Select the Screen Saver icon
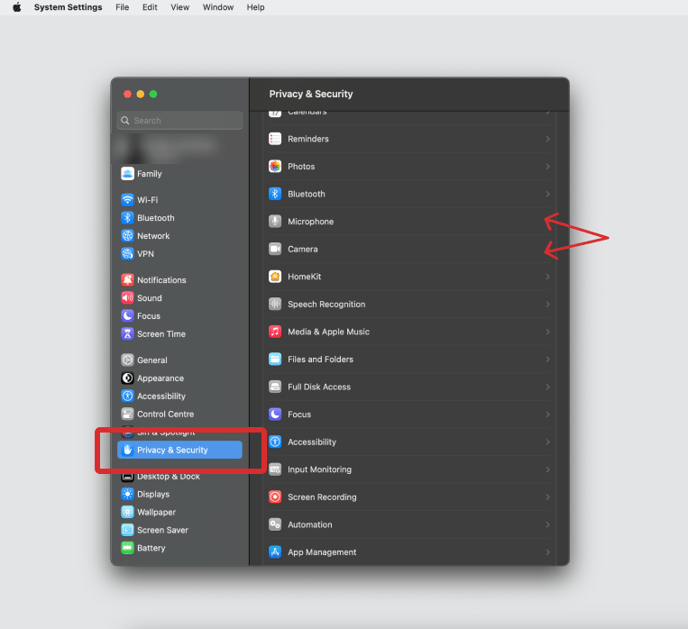The image size is (688, 629). 127,530
